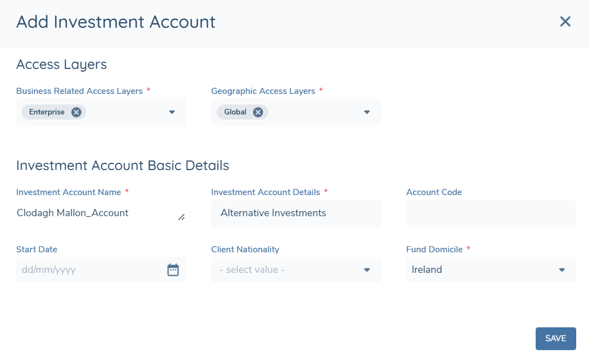Click the Investment Account Basic Details heading

pyautogui.click(x=123, y=165)
